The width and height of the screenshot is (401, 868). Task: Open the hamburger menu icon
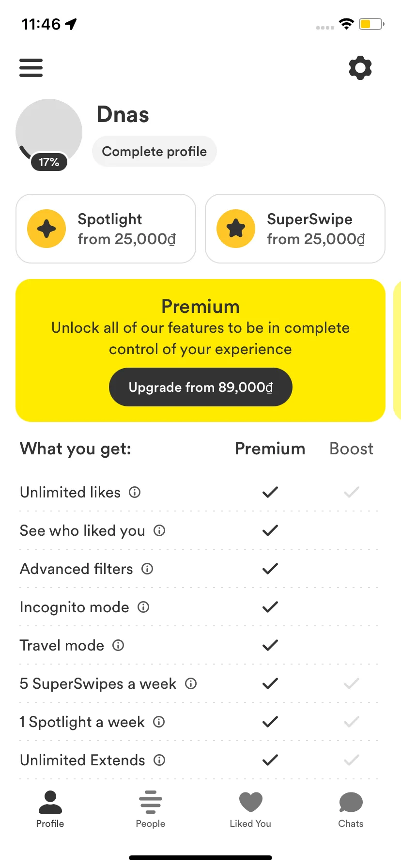tap(31, 68)
